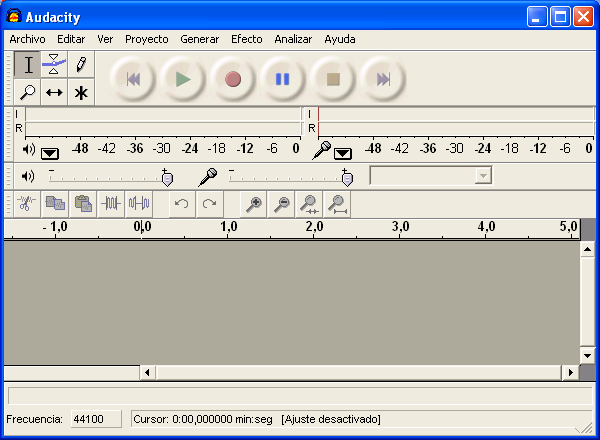Click the Skip to Start button
600x440 pixels.
133,79
